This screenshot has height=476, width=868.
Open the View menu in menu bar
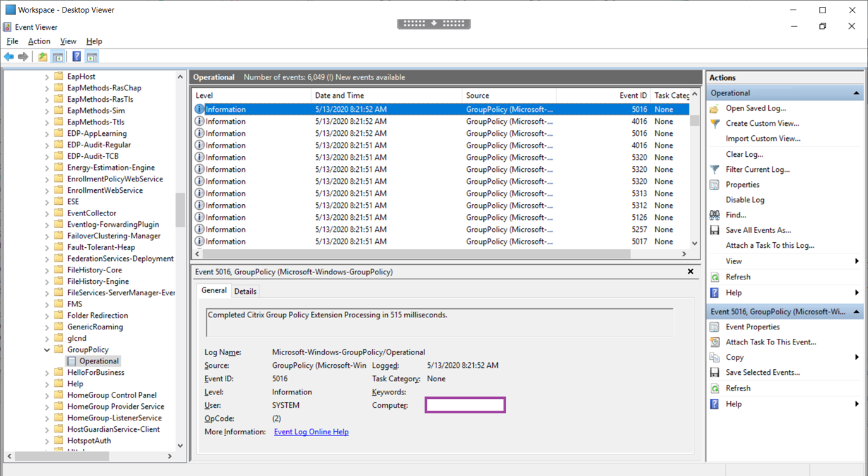click(x=68, y=41)
